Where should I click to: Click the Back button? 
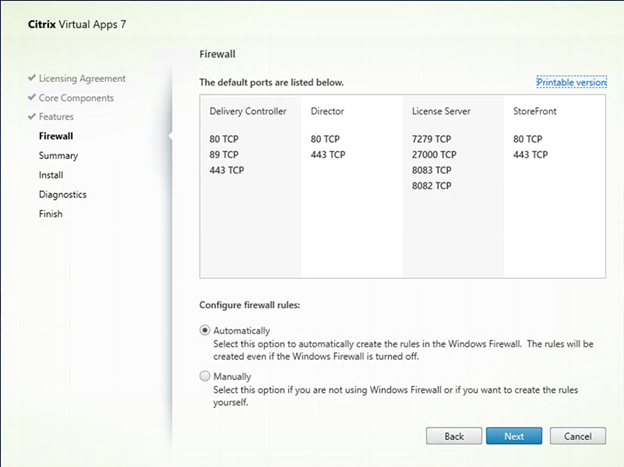(x=454, y=436)
